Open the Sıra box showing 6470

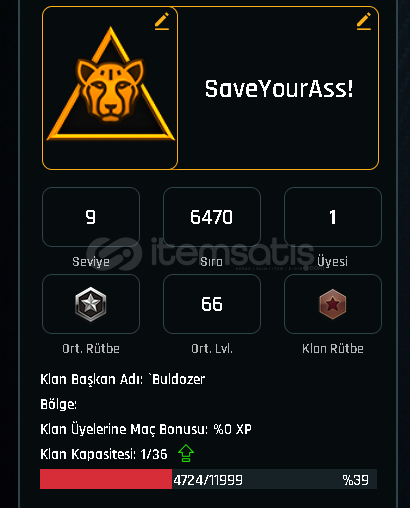point(212,217)
